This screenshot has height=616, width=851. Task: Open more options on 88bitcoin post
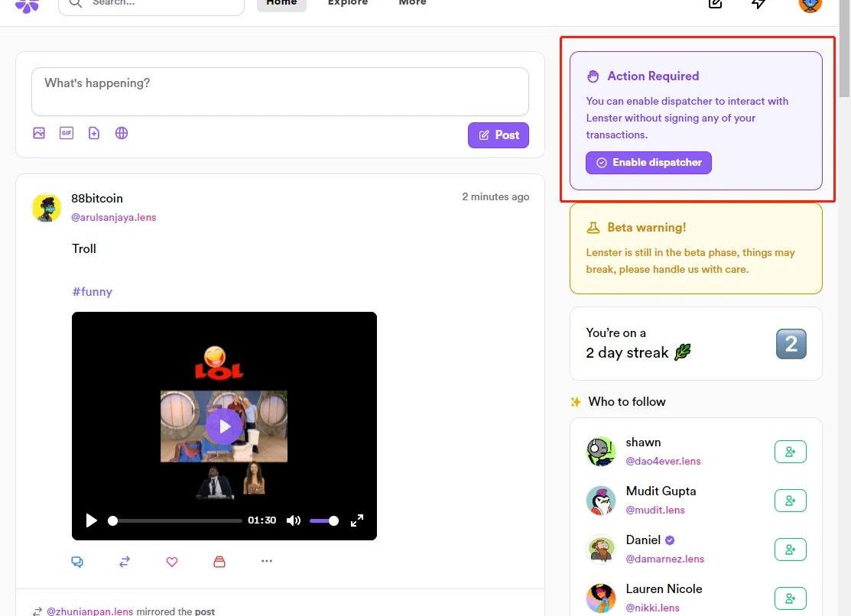[x=267, y=561]
